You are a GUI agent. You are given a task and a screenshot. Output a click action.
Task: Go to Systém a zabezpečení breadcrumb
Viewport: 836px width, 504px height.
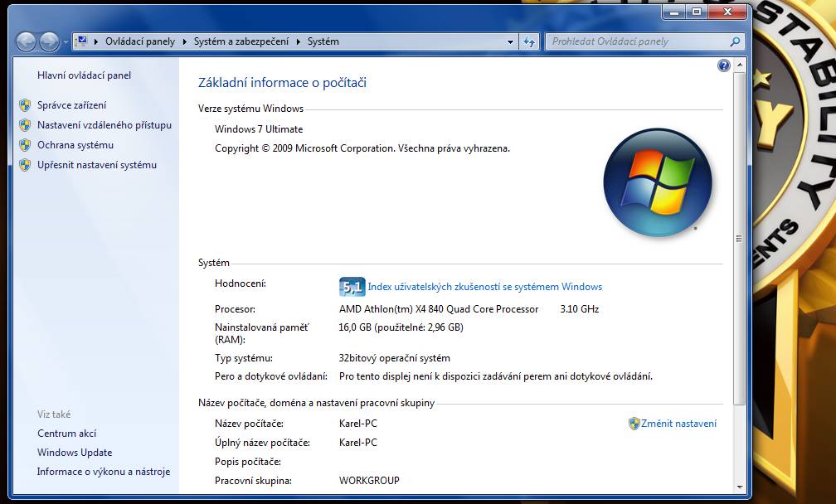click(241, 41)
